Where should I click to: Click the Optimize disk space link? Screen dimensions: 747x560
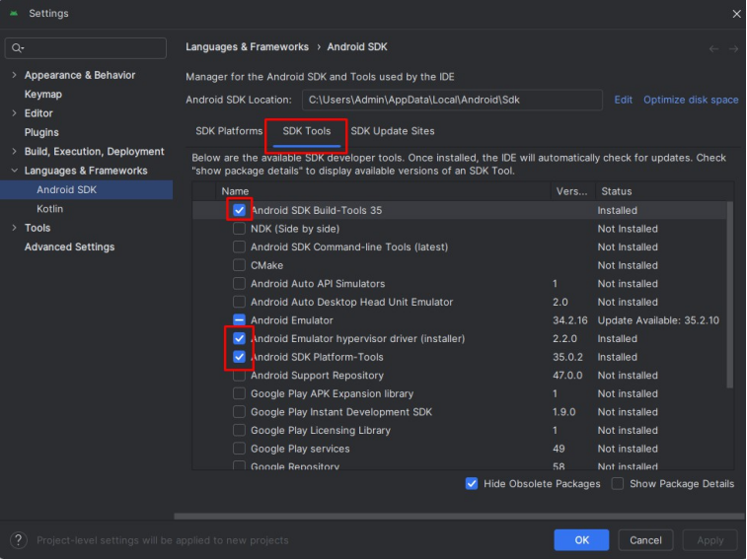click(x=691, y=100)
